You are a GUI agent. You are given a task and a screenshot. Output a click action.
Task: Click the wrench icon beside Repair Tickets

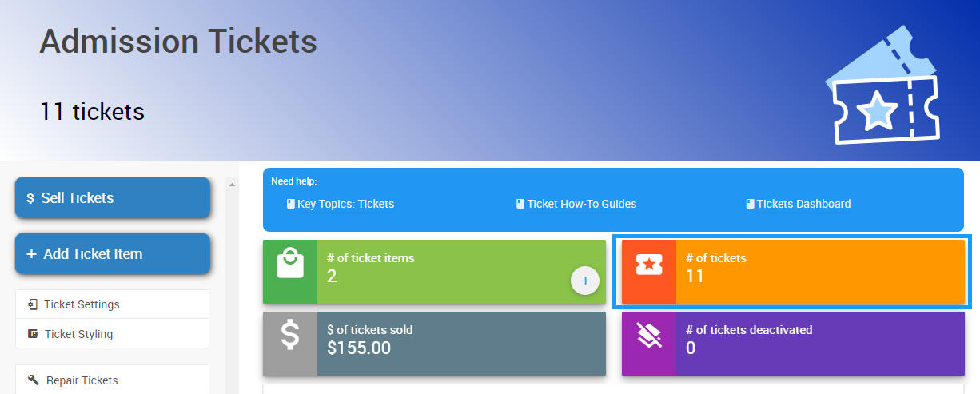(x=33, y=380)
